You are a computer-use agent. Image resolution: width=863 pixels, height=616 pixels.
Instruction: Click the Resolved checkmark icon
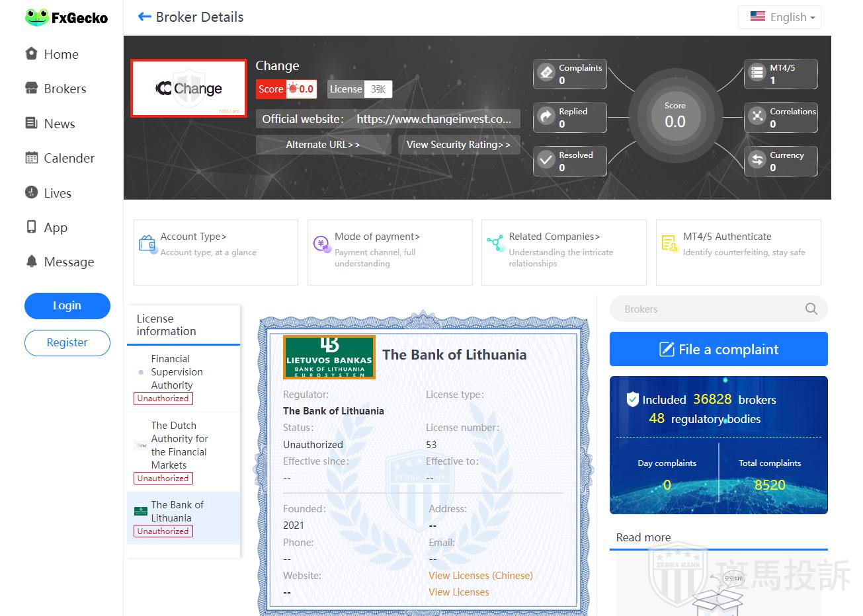(546, 160)
